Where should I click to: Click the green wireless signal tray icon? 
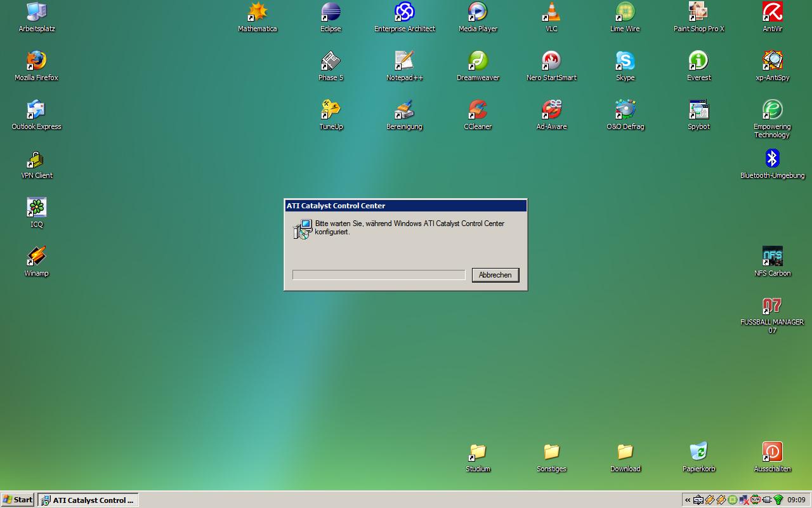click(x=778, y=500)
